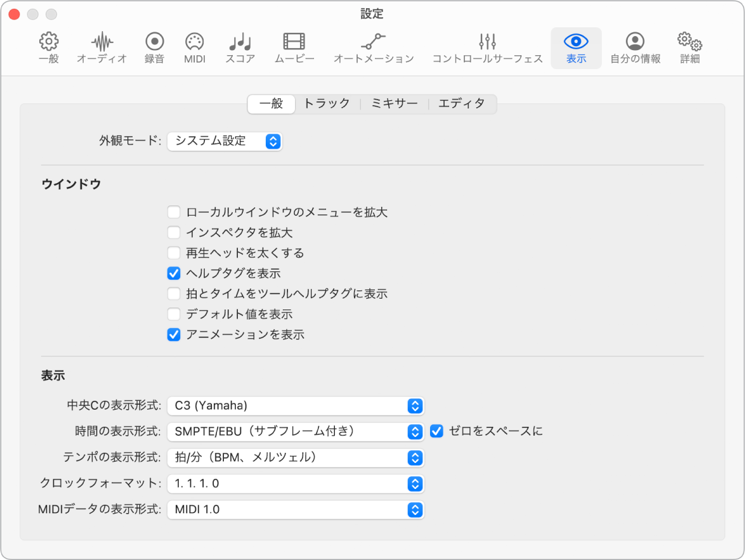
Task: Open the クロックフォーマット dropdown
Action: (x=295, y=483)
